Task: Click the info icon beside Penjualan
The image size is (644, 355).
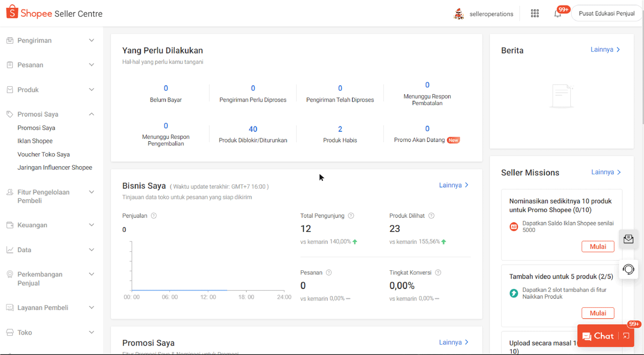Action: coord(154,216)
